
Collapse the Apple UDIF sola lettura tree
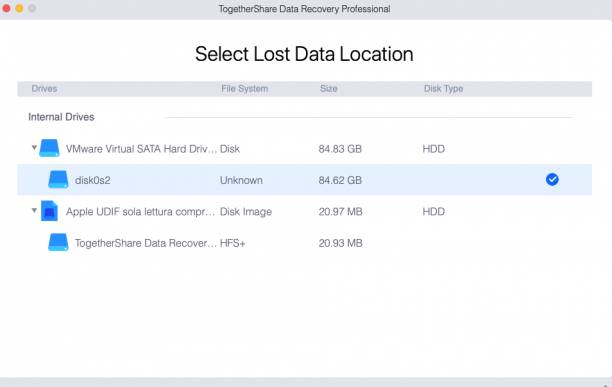34,211
